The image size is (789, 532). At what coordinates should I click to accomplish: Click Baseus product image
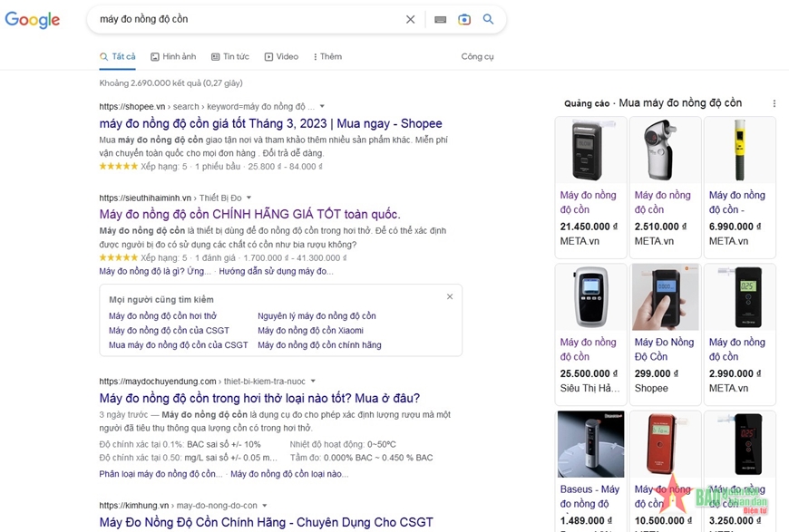(x=590, y=444)
